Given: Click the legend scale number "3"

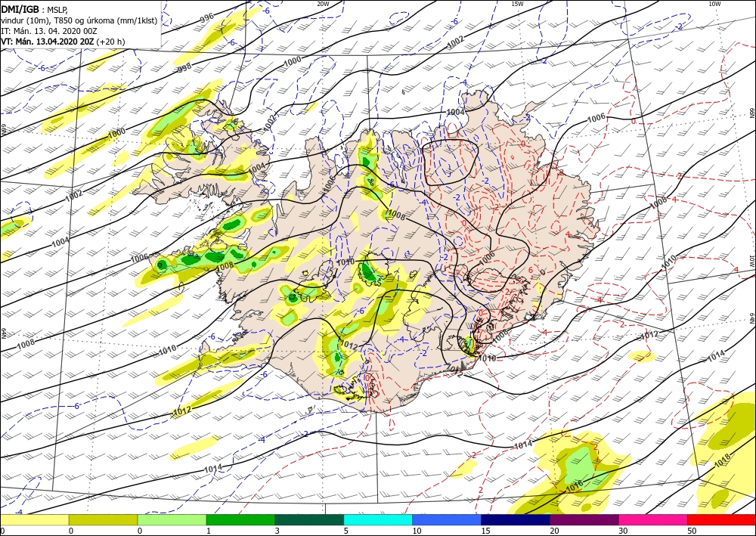Looking at the screenshot, I should coord(277,531).
